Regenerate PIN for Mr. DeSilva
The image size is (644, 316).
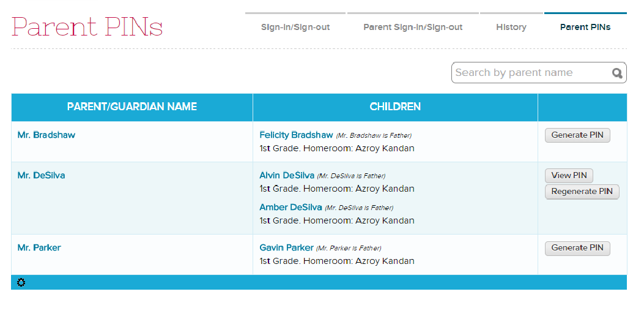(582, 192)
